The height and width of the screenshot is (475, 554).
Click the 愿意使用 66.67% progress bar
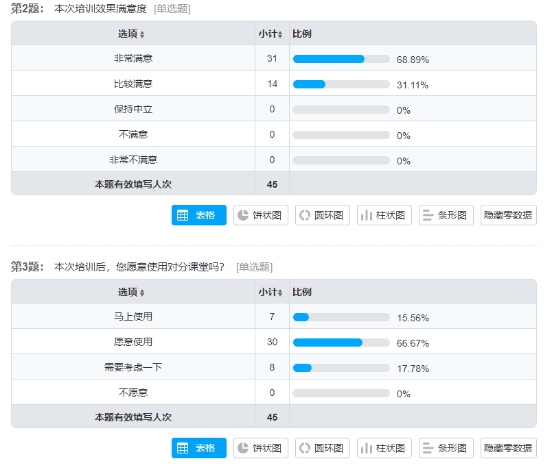click(x=341, y=342)
